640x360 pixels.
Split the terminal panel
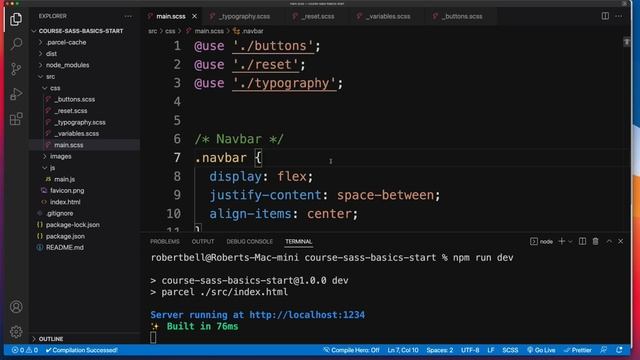coord(582,241)
